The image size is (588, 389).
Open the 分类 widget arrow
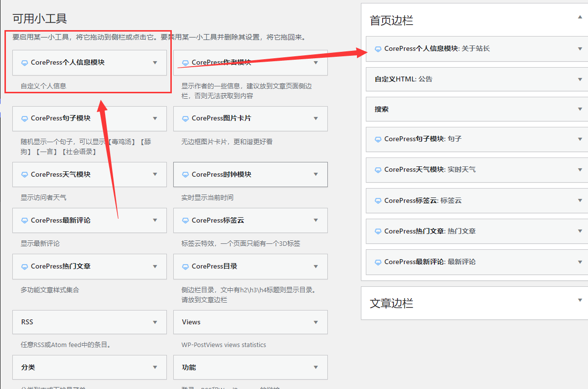point(155,367)
